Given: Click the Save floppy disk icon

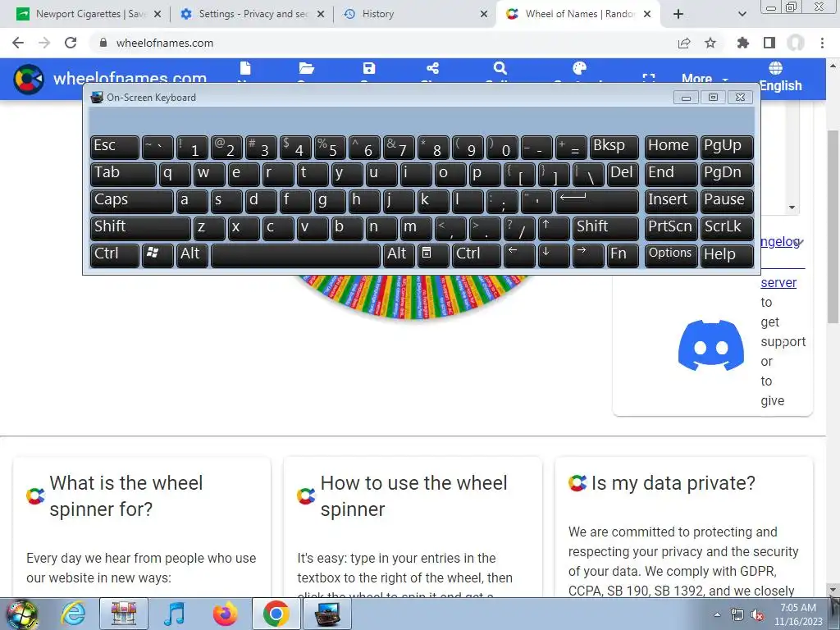Looking at the screenshot, I should click(369, 69).
